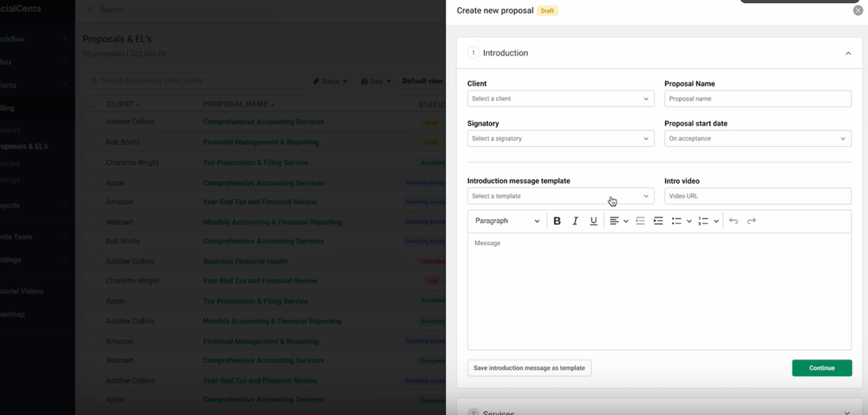
Task: Open the Select a template dropdown
Action: 561,196
